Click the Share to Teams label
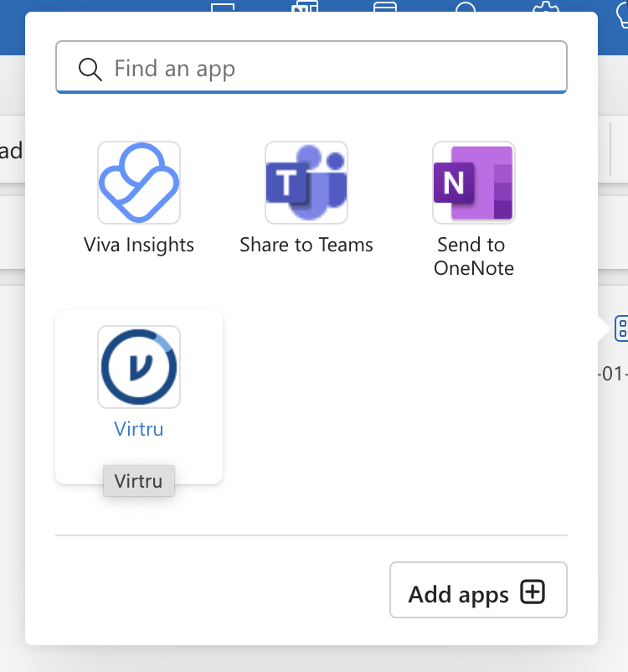Viewport: 628px width, 672px height. point(306,246)
